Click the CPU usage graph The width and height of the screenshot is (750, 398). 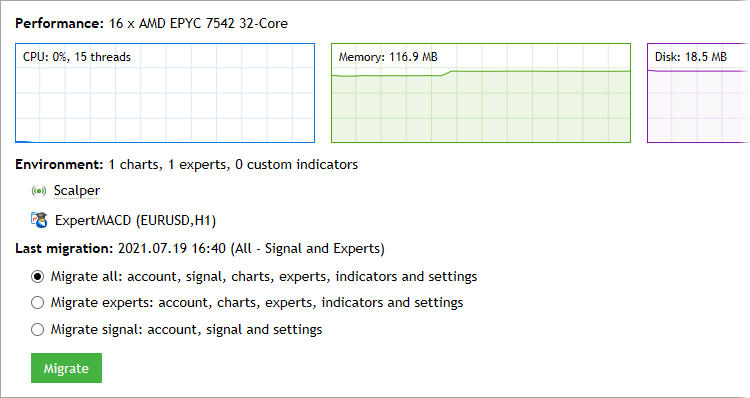click(165, 93)
